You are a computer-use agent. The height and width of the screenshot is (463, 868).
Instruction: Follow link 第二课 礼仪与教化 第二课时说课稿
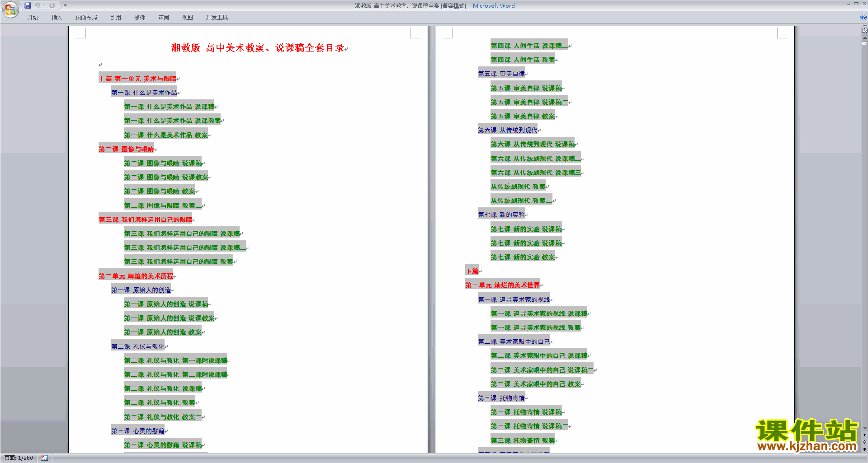coord(176,374)
